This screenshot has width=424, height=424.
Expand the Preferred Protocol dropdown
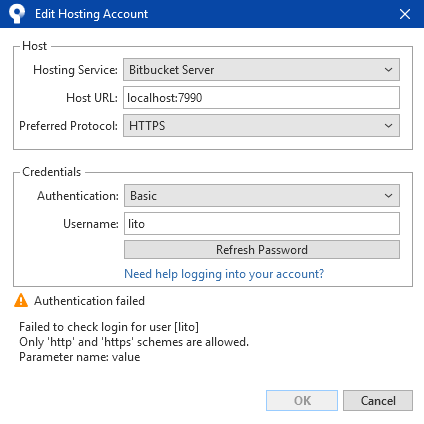261,126
